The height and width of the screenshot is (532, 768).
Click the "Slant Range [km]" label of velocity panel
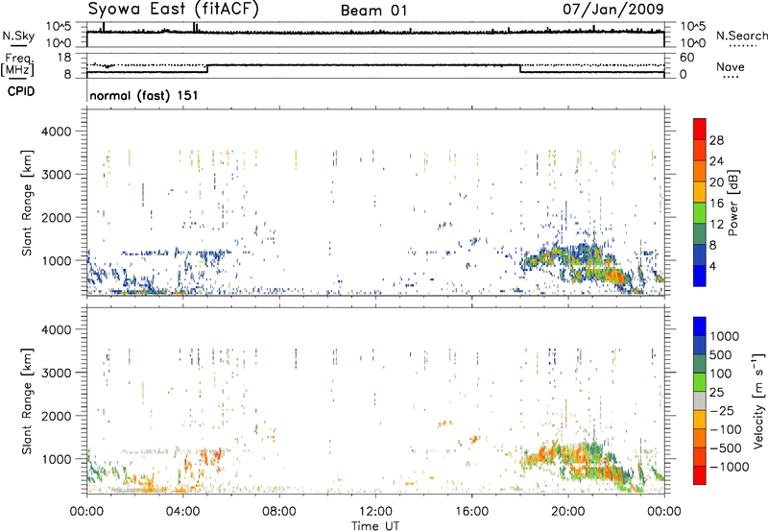tap(28, 400)
